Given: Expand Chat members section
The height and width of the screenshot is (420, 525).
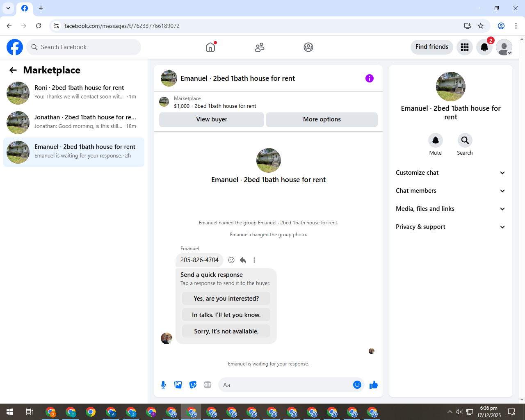Looking at the screenshot, I should pyautogui.click(x=451, y=191).
